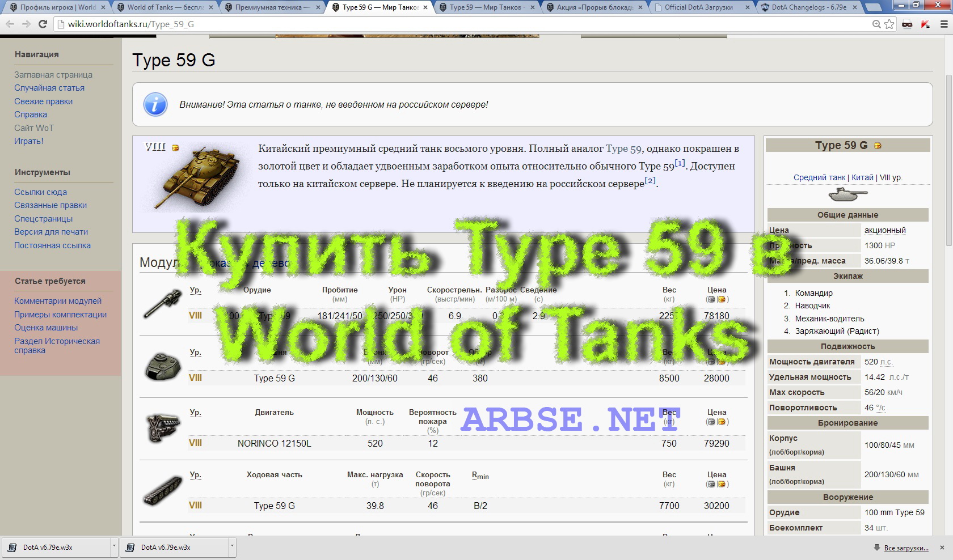Open 'Оценка машины' link
Screen dimensions: 953x560
pyautogui.click(x=46, y=328)
